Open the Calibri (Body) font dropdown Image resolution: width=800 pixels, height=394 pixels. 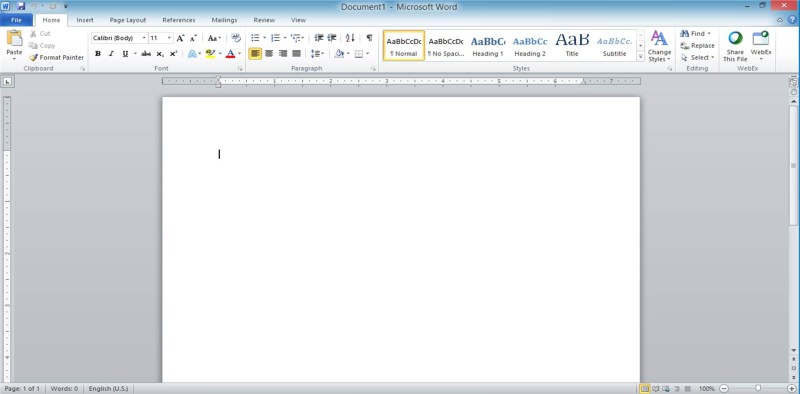(x=144, y=38)
